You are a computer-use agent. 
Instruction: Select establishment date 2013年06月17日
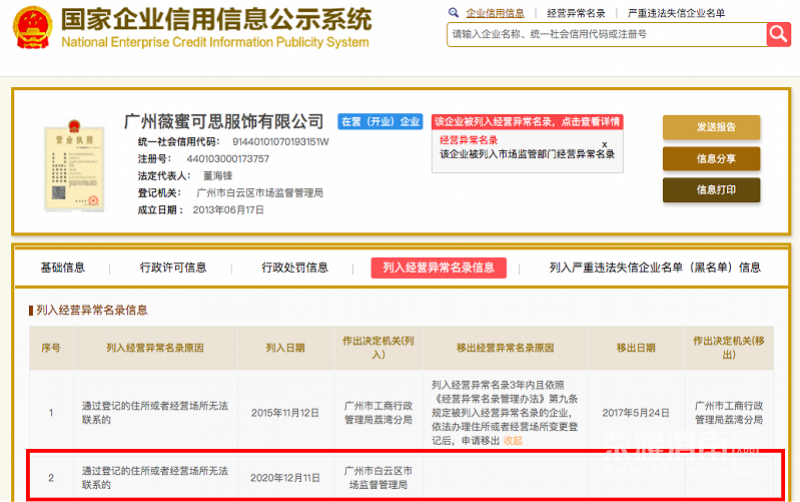tap(228, 210)
